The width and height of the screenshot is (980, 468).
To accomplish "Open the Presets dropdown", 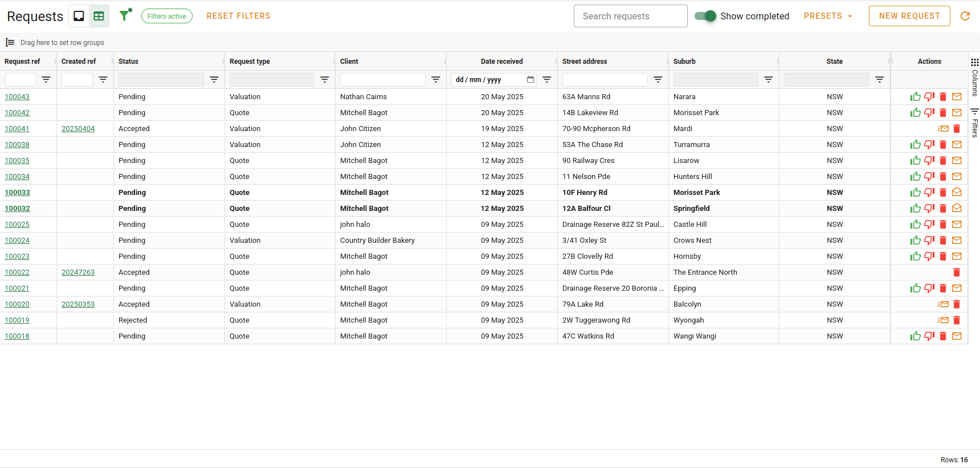I will 828,16.
